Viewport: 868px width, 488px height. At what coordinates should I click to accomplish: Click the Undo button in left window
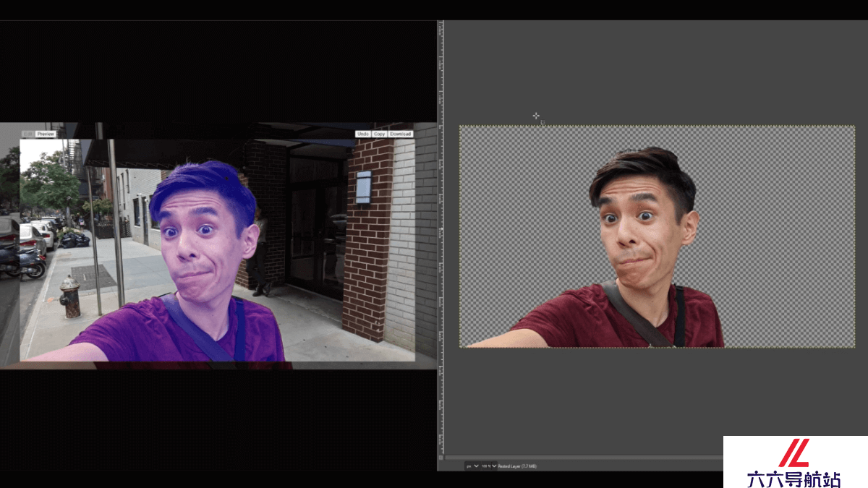point(362,134)
